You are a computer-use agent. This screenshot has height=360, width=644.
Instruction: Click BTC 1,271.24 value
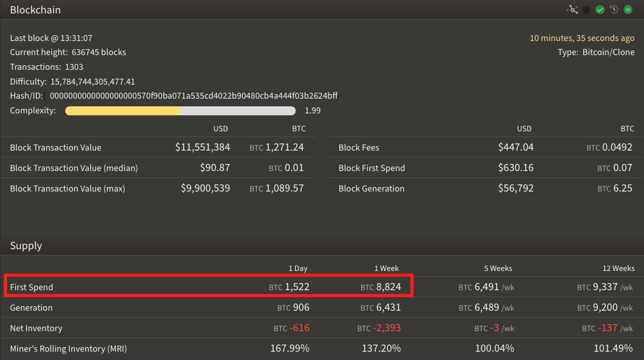[277, 147]
